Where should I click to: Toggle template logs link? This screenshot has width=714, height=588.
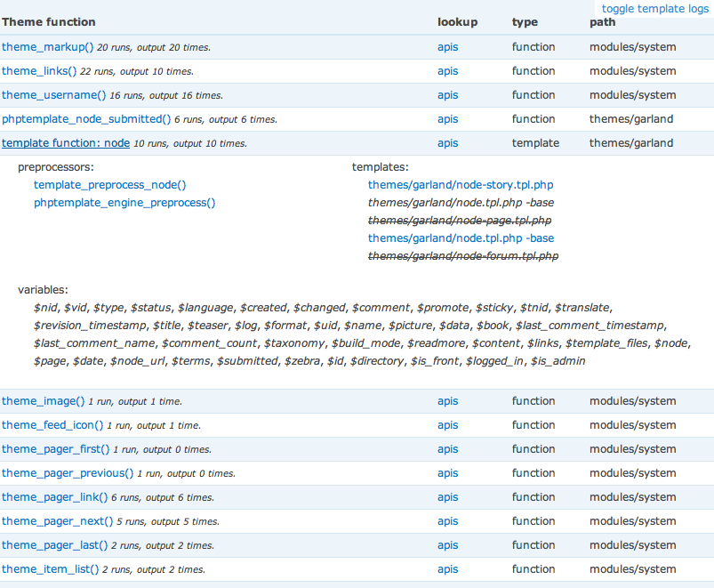(x=655, y=9)
